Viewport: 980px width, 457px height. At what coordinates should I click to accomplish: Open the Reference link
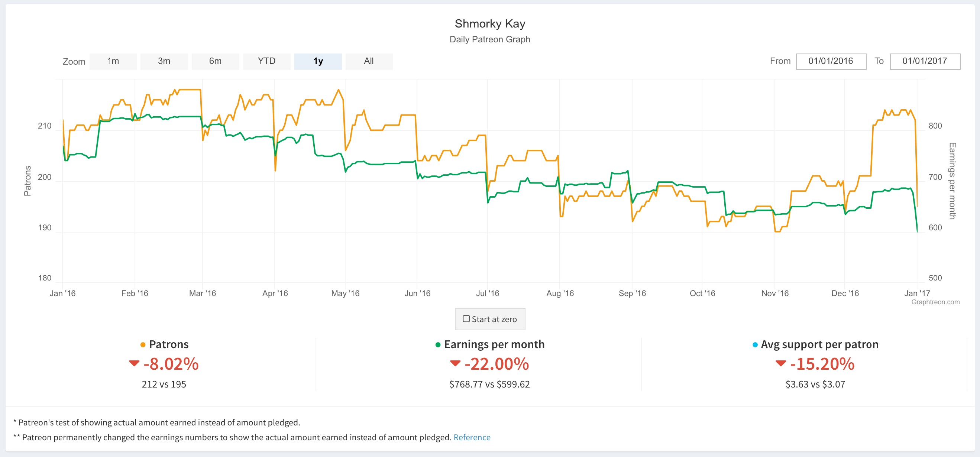click(x=472, y=437)
